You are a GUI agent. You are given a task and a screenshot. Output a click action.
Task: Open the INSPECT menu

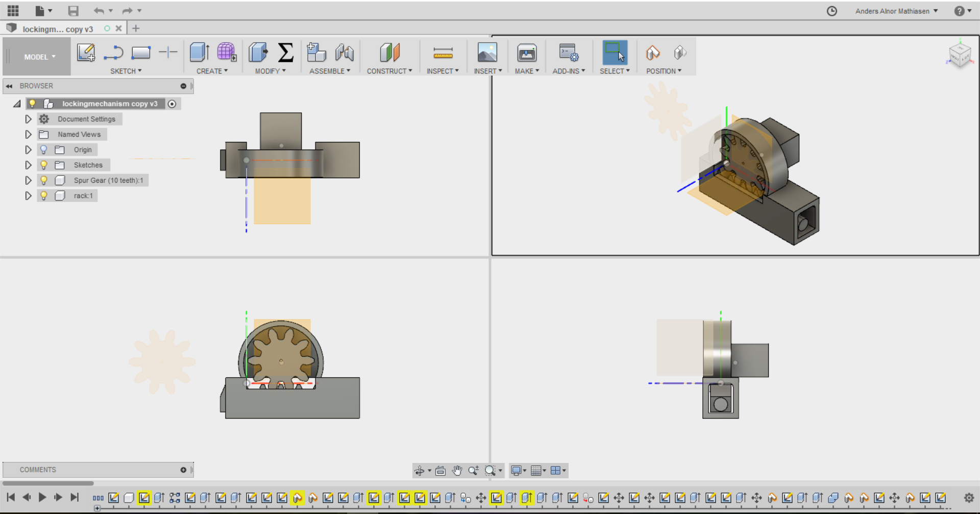pyautogui.click(x=443, y=71)
